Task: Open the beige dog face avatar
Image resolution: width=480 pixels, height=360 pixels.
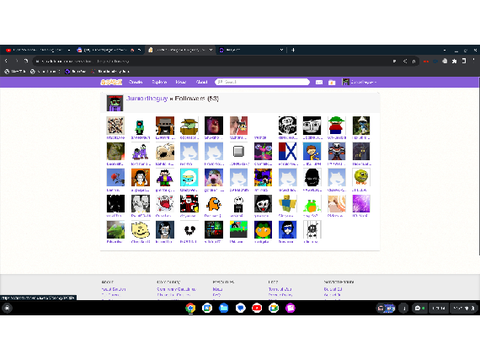Action: (165, 152)
